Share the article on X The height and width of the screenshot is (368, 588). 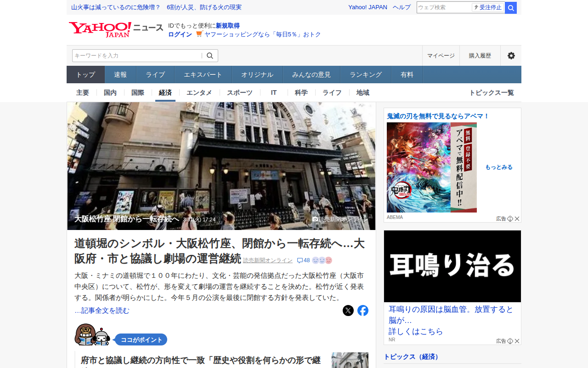tap(348, 310)
